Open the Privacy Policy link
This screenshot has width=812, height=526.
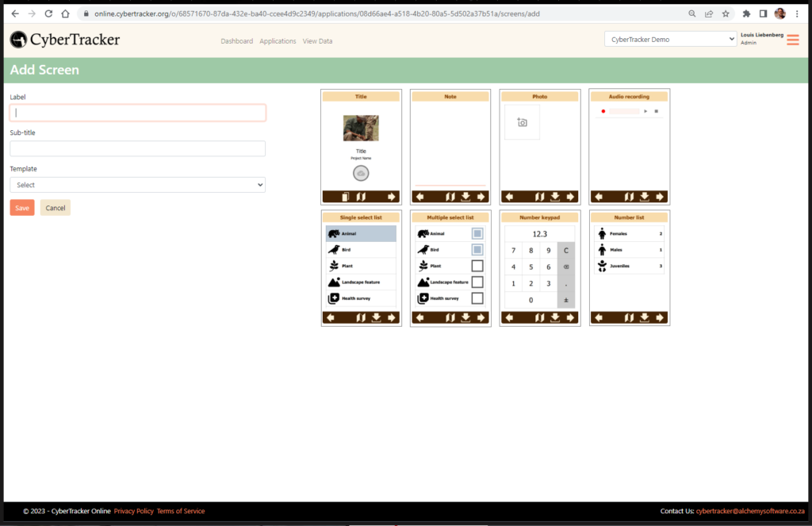coord(133,511)
